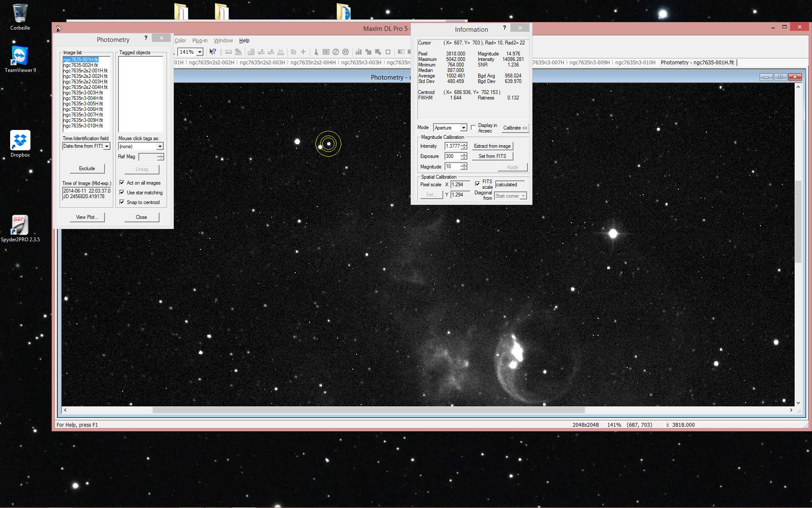
Task: Click the thermometer toolbar icon
Action: coord(316,52)
